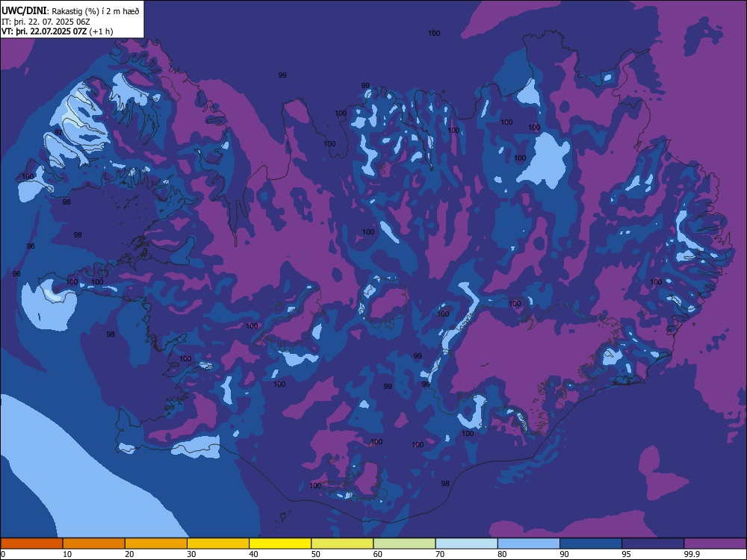Select the 'IT: þri. 22. 07. 2025 06Z' line
The height and width of the screenshot is (560, 747).
tap(46, 22)
